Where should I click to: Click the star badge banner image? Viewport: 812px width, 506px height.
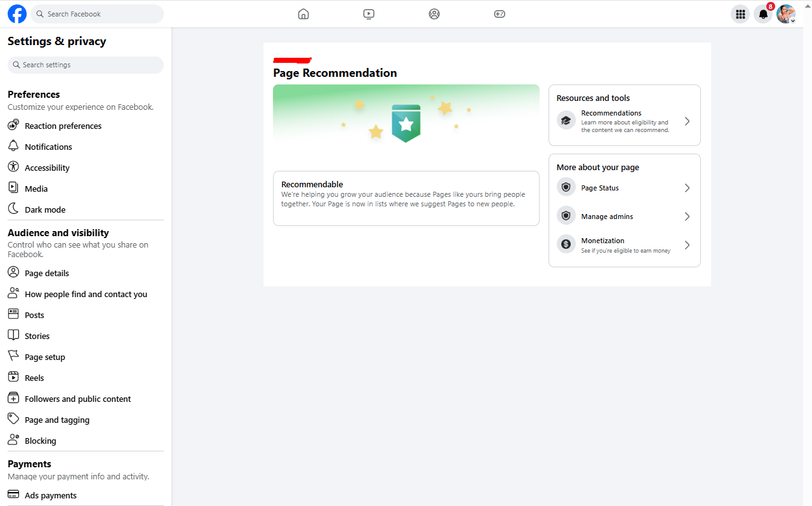pos(406,123)
